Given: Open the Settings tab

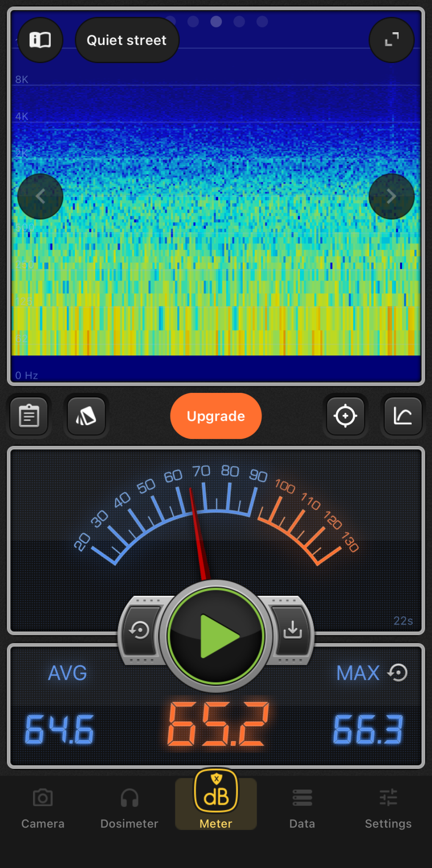Looking at the screenshot, I should (388, 808).
